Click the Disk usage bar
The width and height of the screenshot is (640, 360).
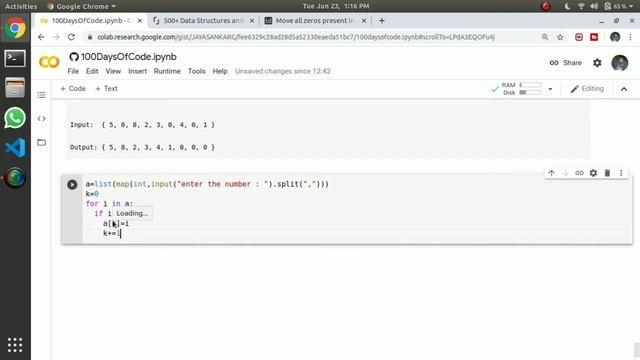tap(530, 93)
